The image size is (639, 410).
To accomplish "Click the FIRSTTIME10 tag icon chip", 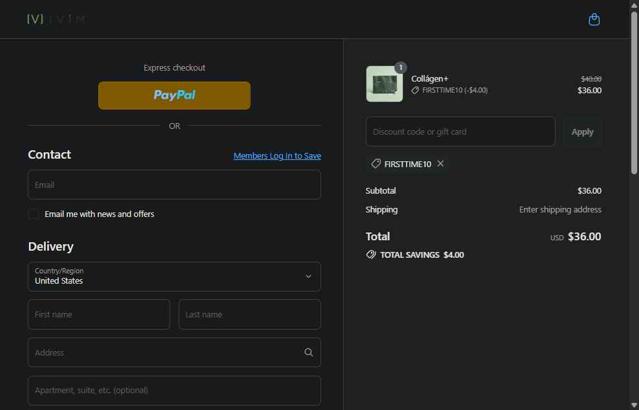I will [376, 164].
